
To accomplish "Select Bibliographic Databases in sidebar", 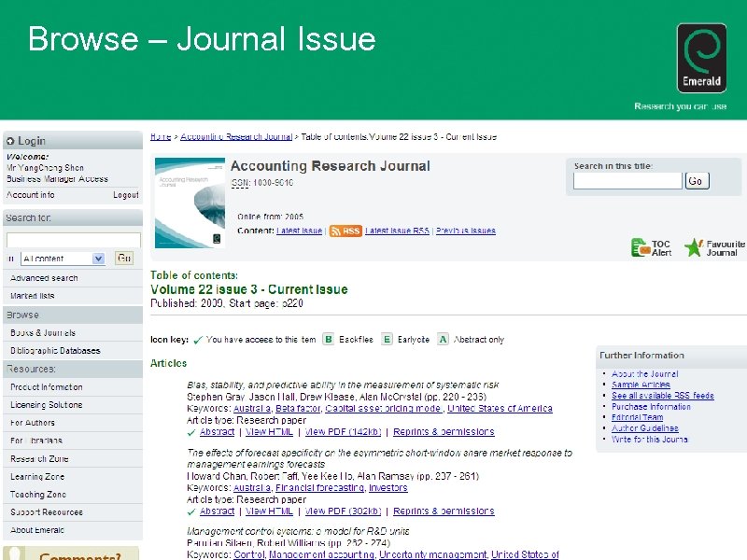I will [56, 350].
